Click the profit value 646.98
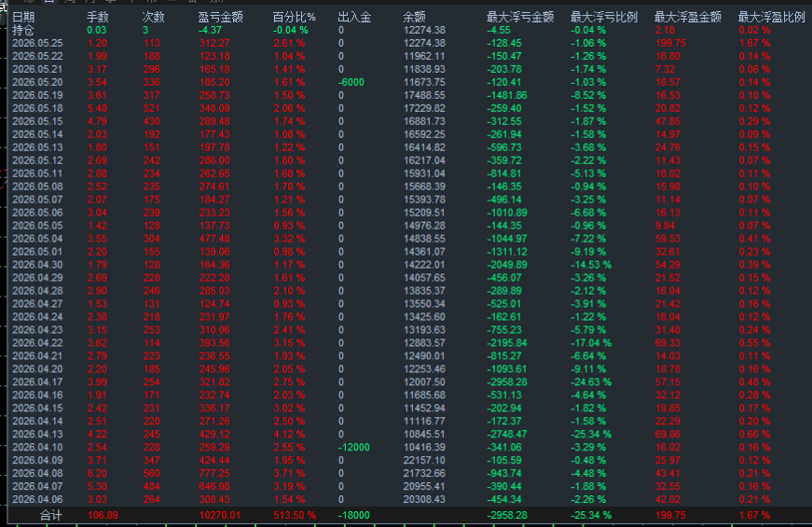Screen dimensions: 812x527 pyautogui.click(x=214, y=487)
